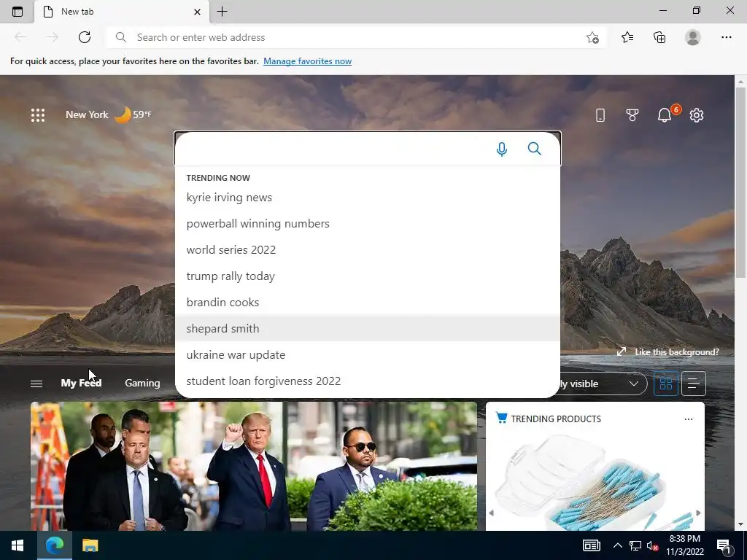Click the voice search microphone icon
This screenshot has width=747, height=560.
coord(502,149)
